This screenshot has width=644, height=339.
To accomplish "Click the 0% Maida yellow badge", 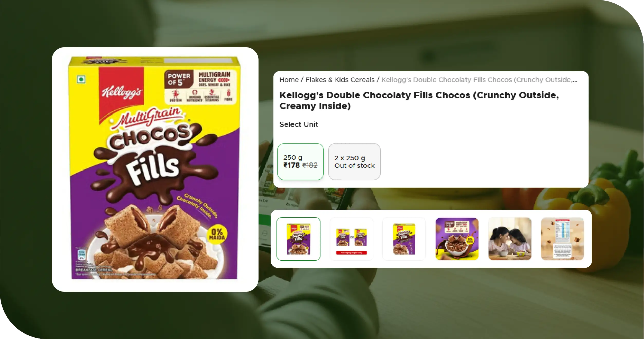I will pyautogui.click(x=217, y=234).
